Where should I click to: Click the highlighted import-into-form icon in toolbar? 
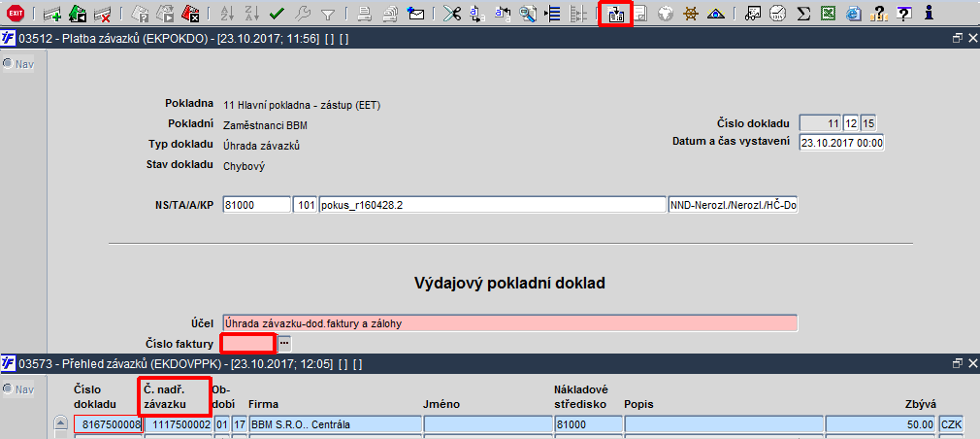[616, 14]
